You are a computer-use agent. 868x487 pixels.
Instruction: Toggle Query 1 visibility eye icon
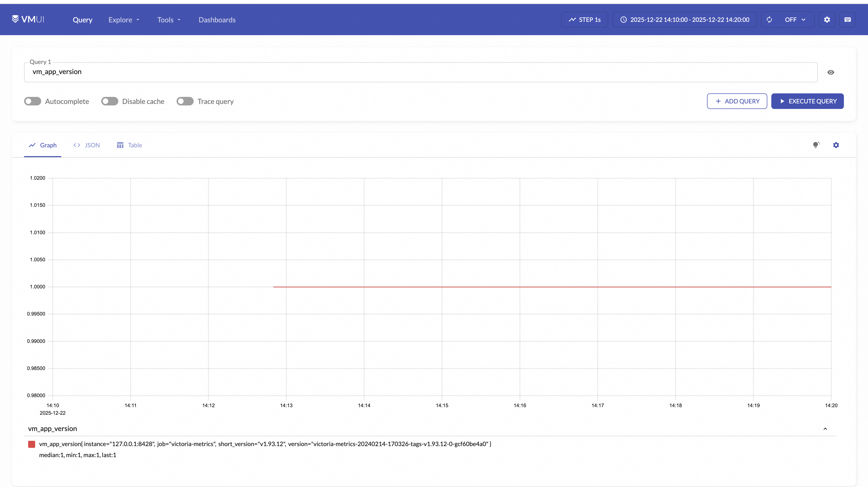pyautogui.click(x=831, y=72)
